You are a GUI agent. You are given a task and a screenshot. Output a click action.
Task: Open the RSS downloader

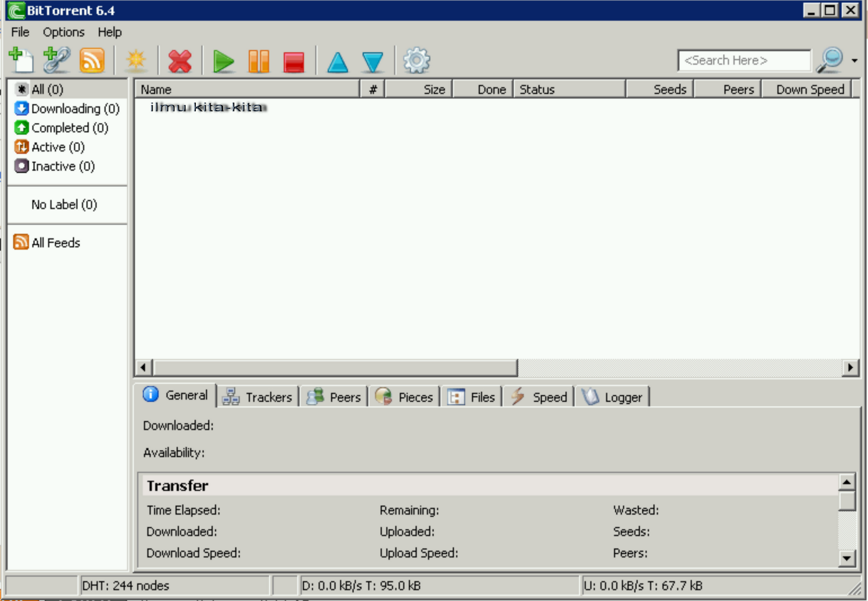point(91,60)
